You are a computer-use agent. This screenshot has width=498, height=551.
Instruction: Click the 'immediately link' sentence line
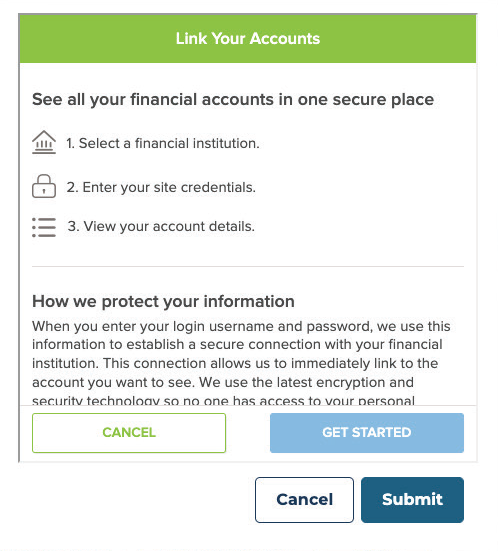(235, 363)
